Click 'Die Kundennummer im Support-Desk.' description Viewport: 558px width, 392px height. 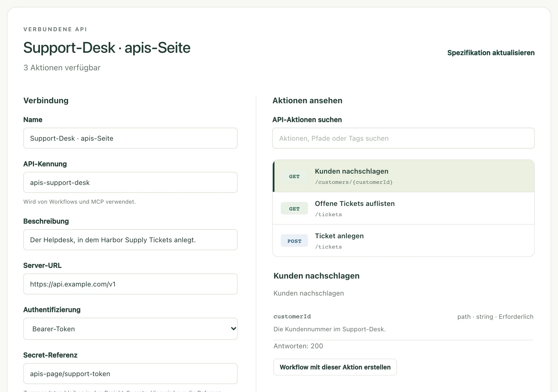tap(329, 329)
